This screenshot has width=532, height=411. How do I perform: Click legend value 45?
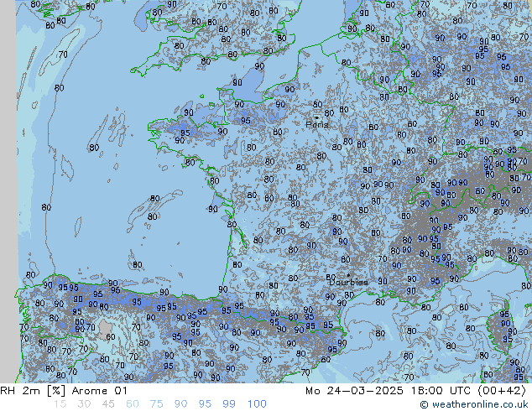coord(108,404)
